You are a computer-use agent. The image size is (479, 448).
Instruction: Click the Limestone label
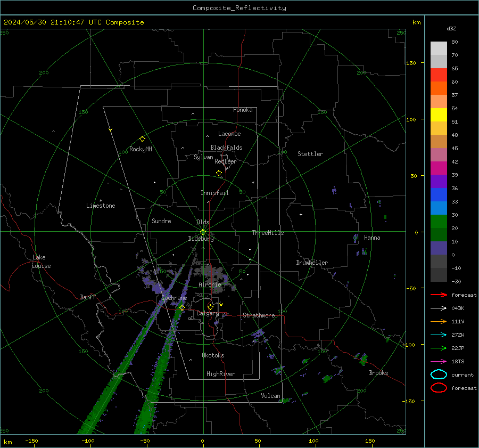click(101, 206)
